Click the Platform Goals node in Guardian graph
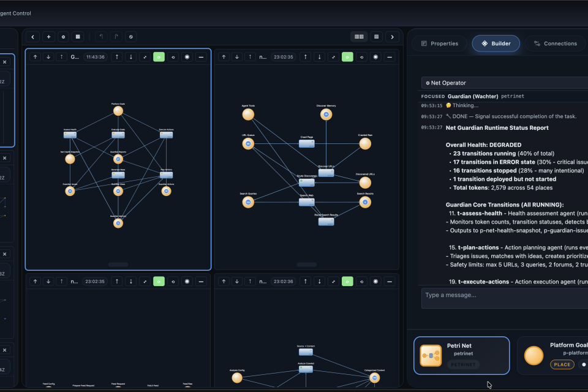588x392 pixels. pyautogui.click(x=118, y=112)
